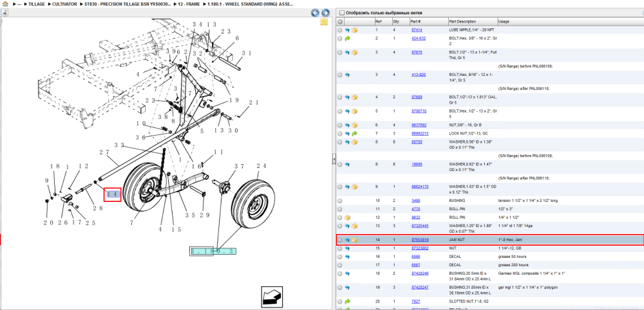The image size is (644, 310).
Task: Open the yellow note icon above diagram
Action: [324, 22]
